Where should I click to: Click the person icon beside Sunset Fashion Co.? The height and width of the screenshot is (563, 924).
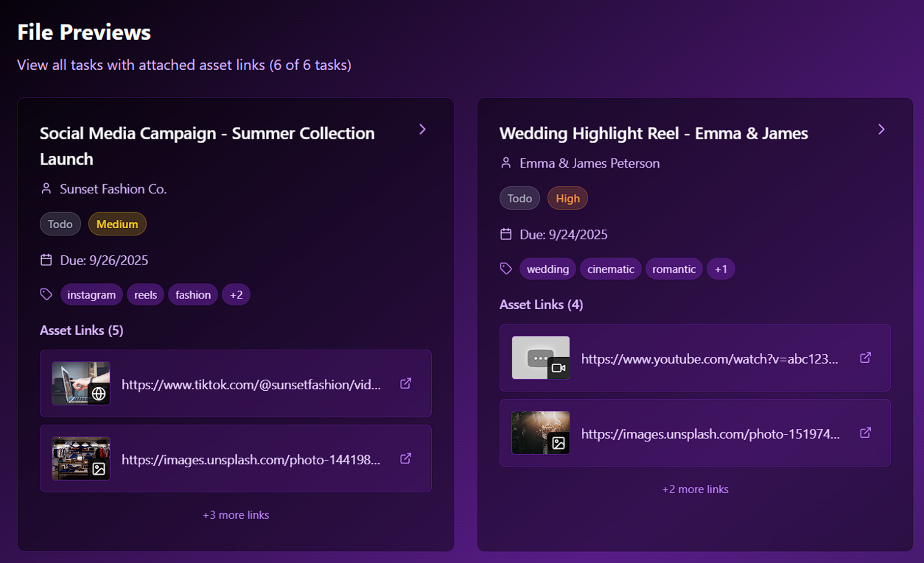(46, 188)
